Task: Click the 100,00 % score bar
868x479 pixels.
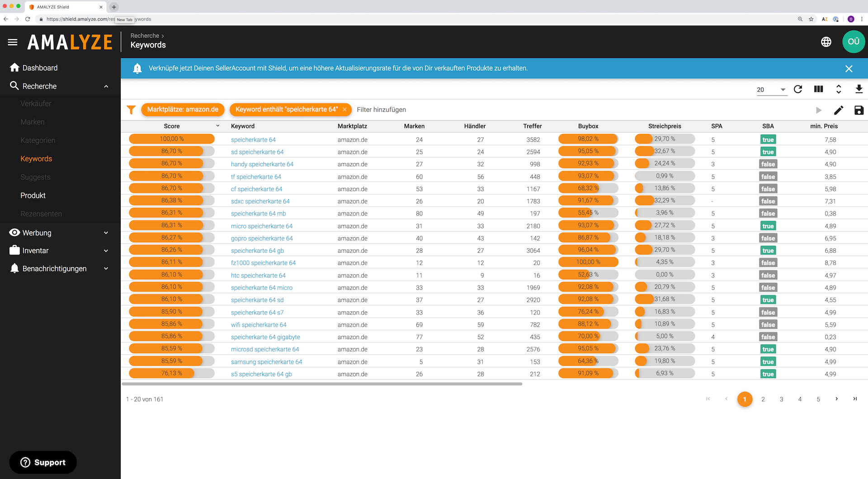Action: (172, 139)
